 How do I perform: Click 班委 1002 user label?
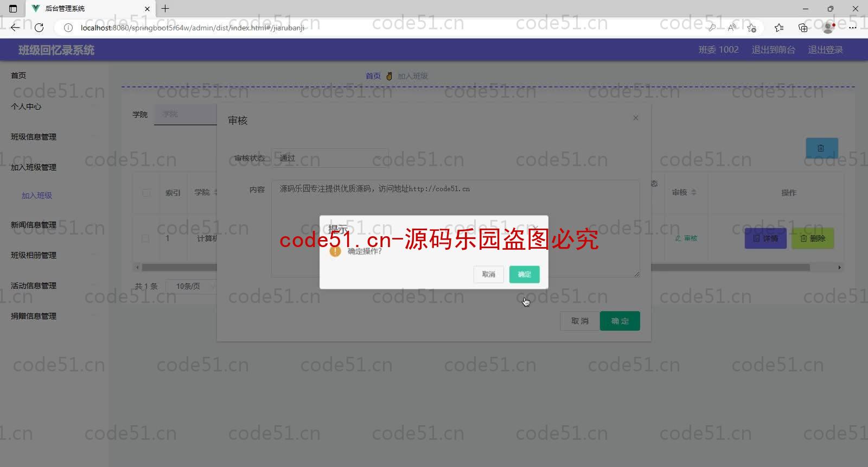pyautogui.click(x=718, y=50)
